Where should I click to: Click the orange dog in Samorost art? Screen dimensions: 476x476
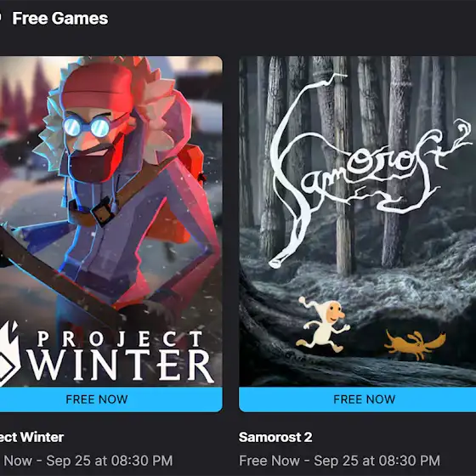pos(415,344)
